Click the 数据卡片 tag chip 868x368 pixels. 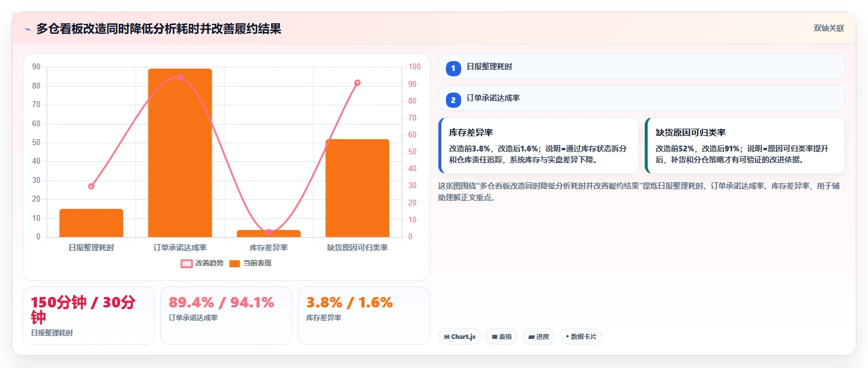click(581, 337)
